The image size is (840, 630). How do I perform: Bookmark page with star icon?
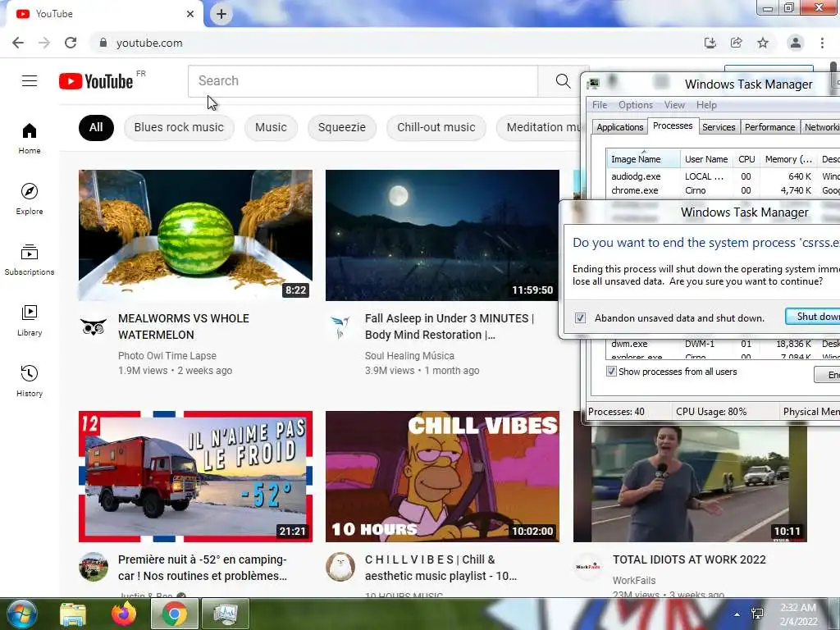[x=763, y=43]
